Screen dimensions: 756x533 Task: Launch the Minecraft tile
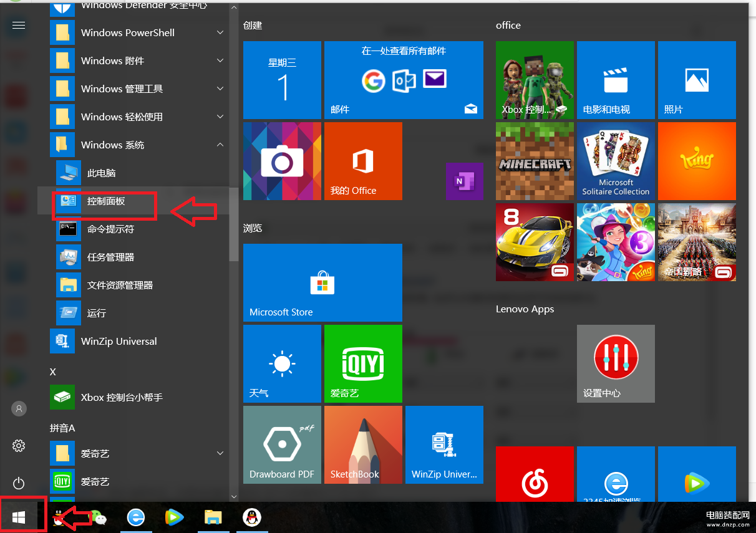[x=535, y=161]
